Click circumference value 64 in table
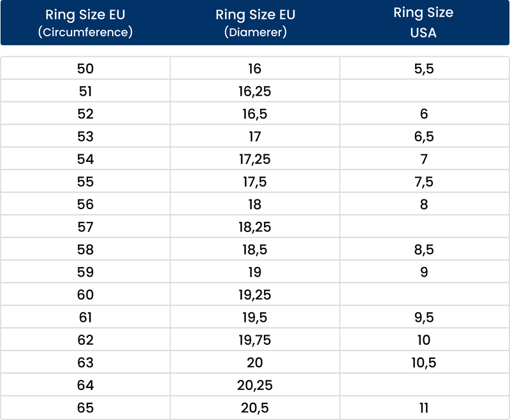Screen dimensions: 510x420 [85, 386]
